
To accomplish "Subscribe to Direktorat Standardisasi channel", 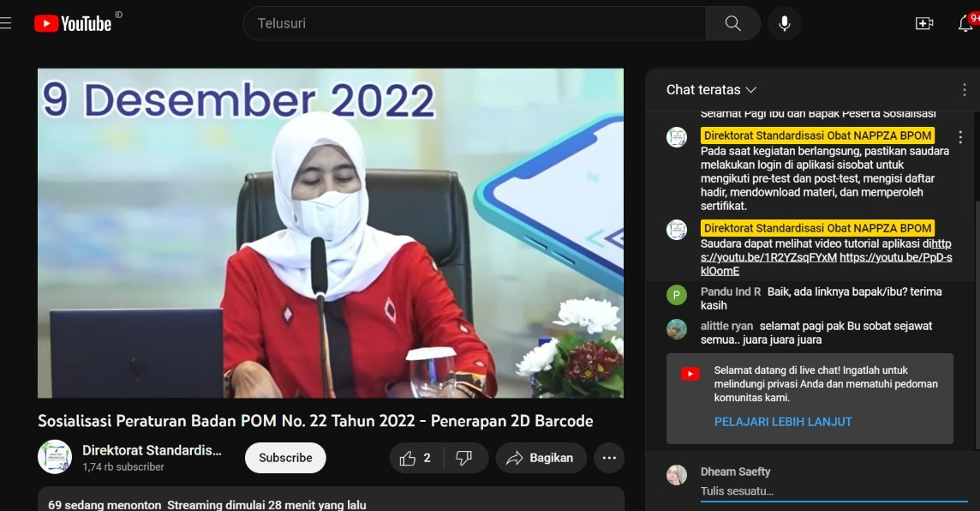I will click(285, 458).
